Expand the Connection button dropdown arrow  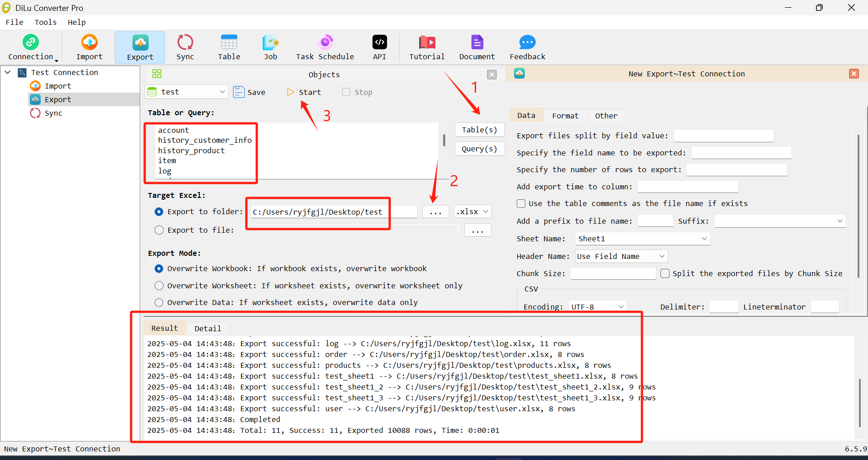[57, 61]
